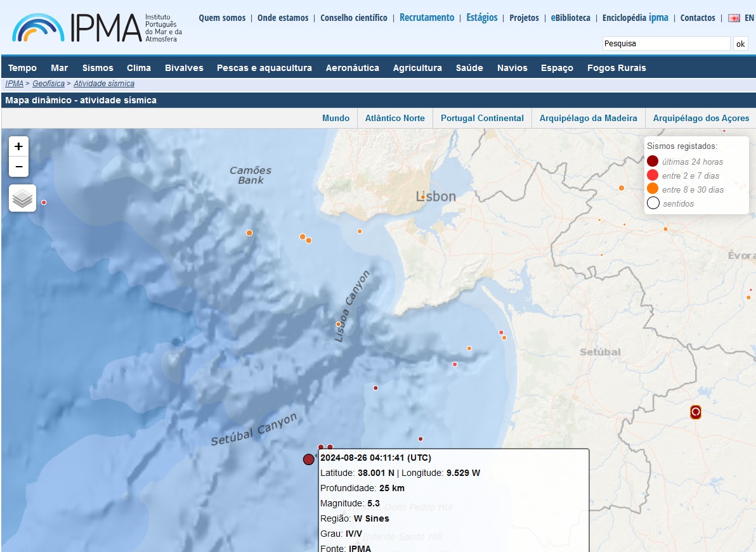Image resolution: width=756 pixels, height=552 pixels.
Task: Click the red marker at far left
Action: click(44, 202)
